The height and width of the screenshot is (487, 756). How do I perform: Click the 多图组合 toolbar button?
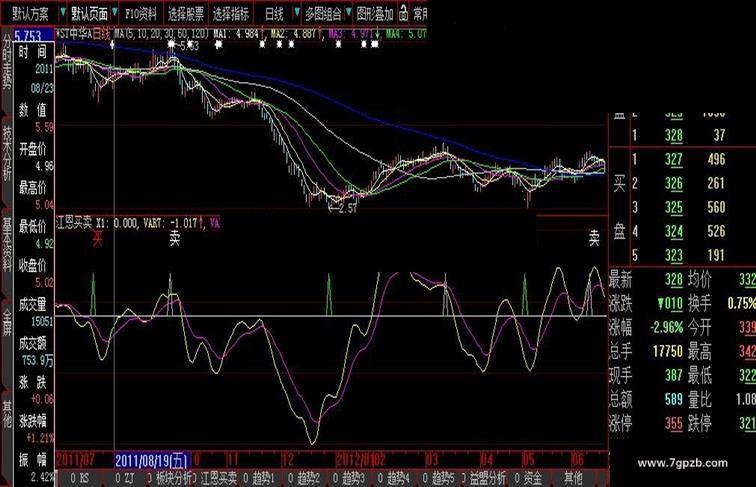(324, 14)
